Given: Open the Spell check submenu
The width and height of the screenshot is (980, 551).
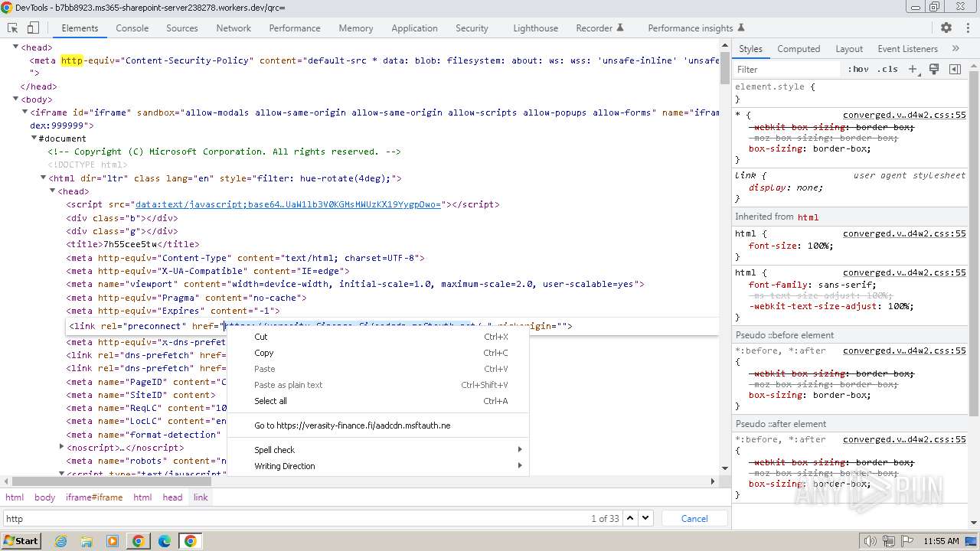Looking at the screenshot, I should click(x=377, y=450).
